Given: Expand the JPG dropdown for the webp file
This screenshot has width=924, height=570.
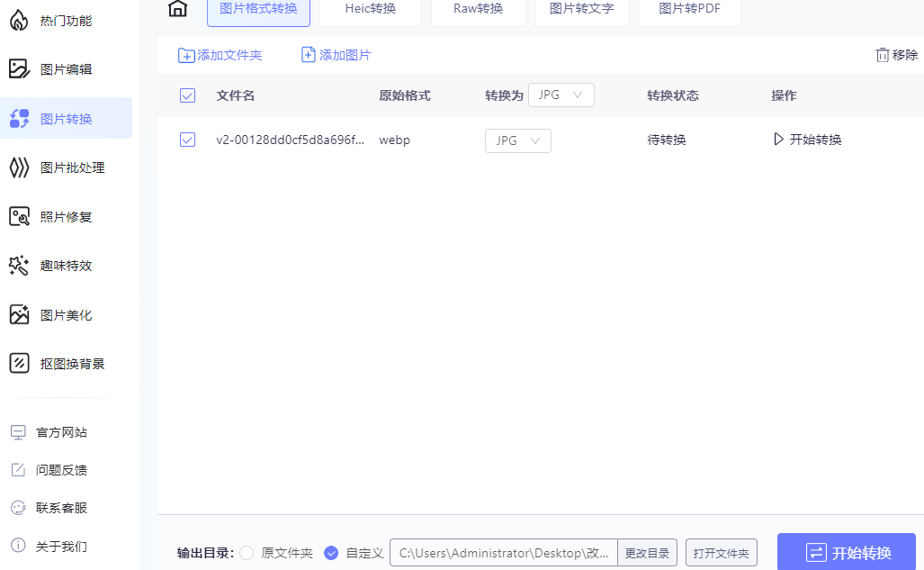Looking at the screenshot, I should (x=517, y=140).
